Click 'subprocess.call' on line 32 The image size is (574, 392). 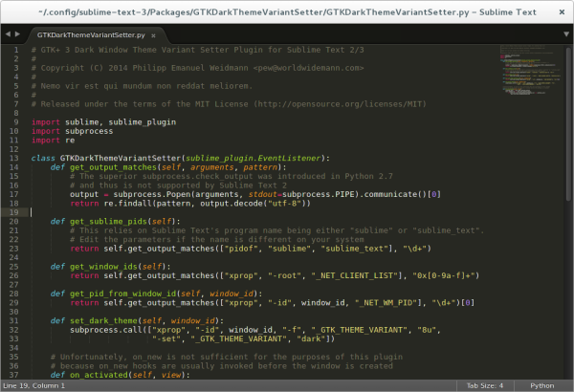[x=106, y=330]
